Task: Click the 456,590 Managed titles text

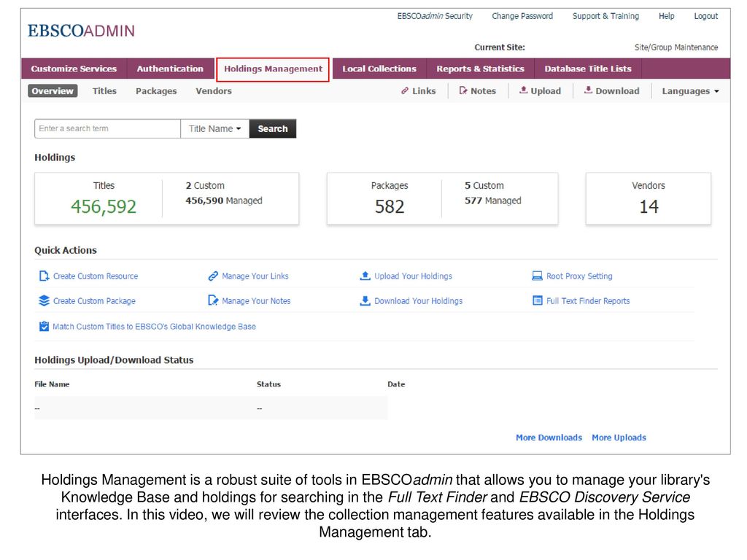Action: pyautogui.click(x=224, y=201)
